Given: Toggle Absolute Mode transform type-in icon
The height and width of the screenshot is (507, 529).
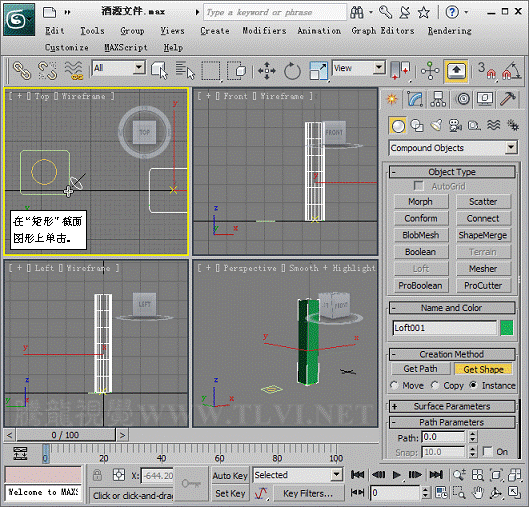Looking at the screenshot, I should 119,475.
